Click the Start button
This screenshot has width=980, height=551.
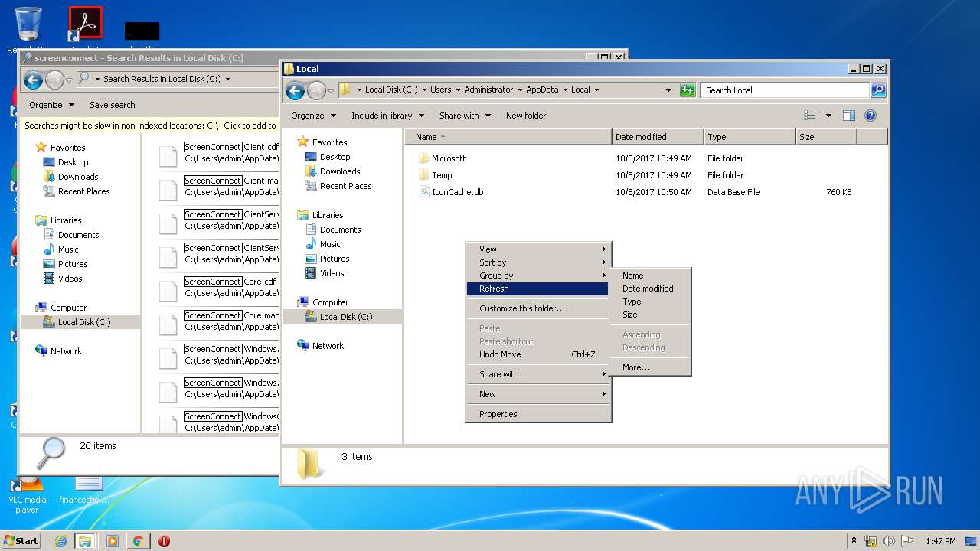coord(21,540)
